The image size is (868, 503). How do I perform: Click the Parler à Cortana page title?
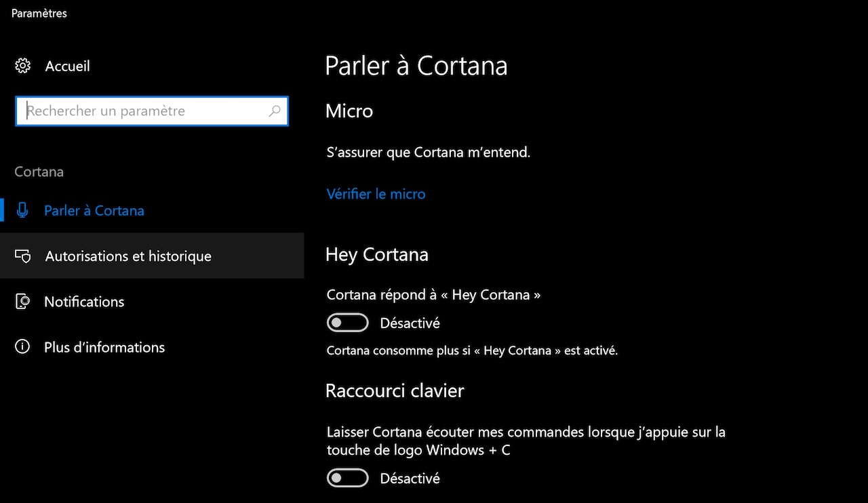416,66
